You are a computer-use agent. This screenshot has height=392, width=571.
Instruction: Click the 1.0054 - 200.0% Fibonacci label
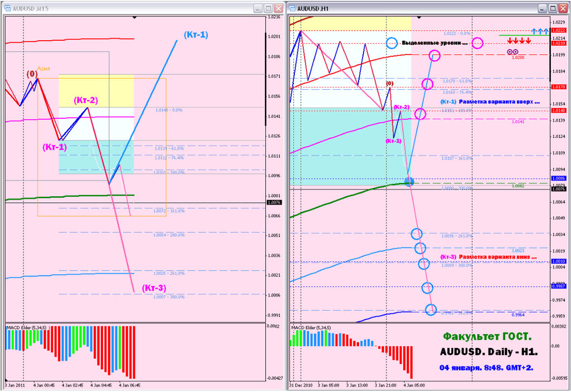[x=169, y=235]
